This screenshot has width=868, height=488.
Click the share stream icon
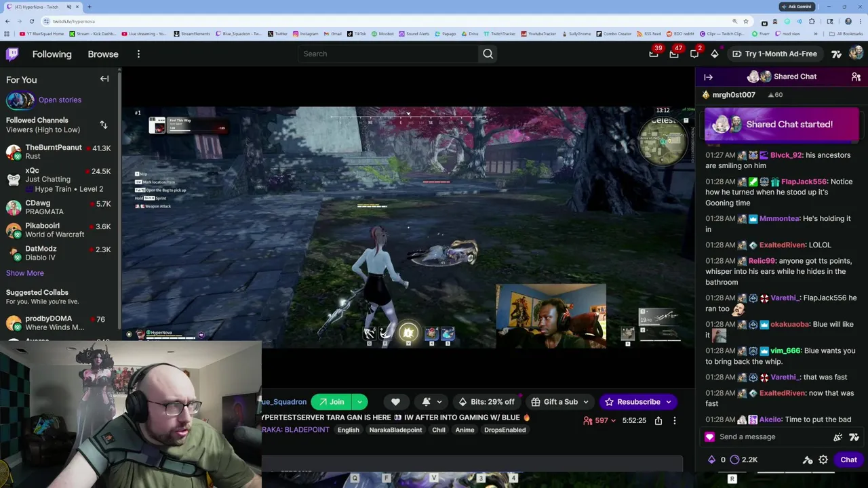[658, 421]
